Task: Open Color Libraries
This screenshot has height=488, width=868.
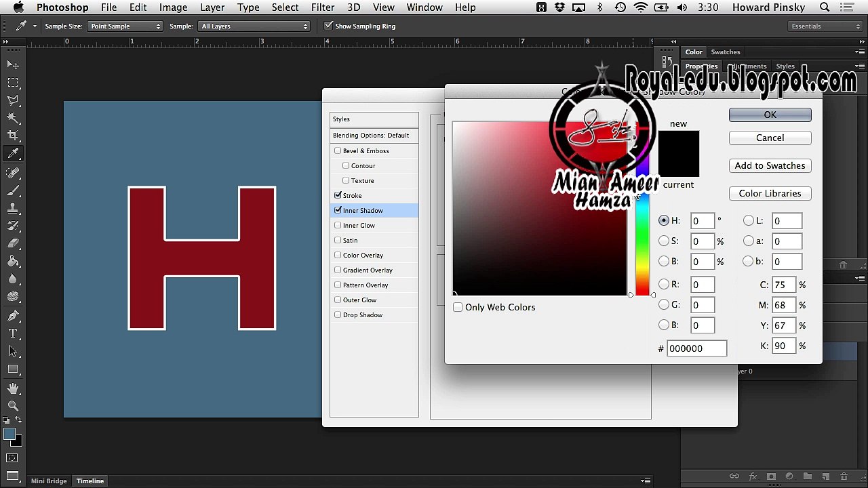Action: (770, 193)
